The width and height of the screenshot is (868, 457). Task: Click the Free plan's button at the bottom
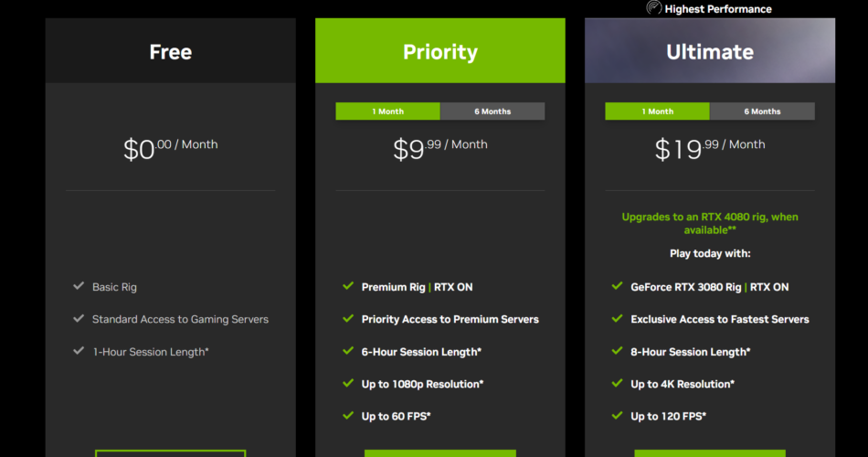(x=170, y=452)
